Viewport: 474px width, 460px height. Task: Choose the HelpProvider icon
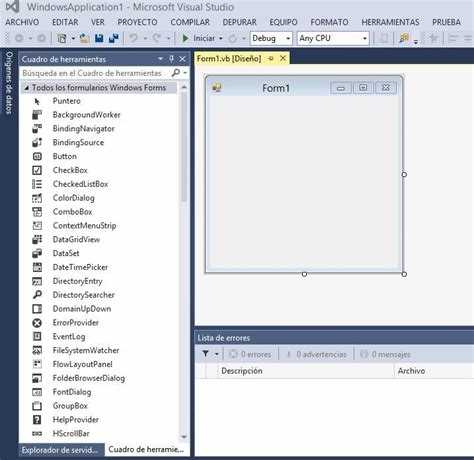[37, 420]
